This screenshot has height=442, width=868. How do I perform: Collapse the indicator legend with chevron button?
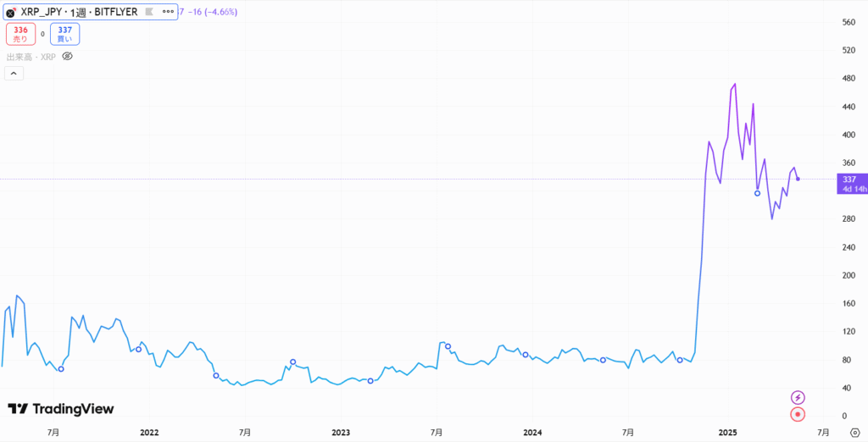click(14, 73)
